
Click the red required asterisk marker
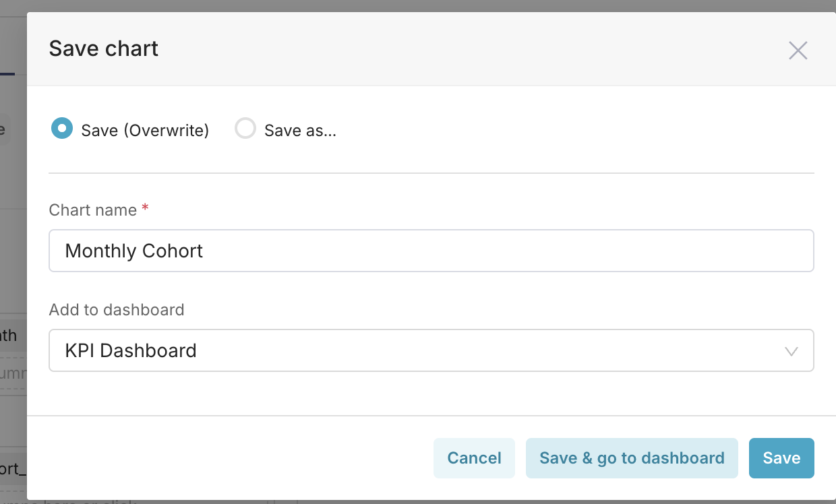(x=145, y=209)
